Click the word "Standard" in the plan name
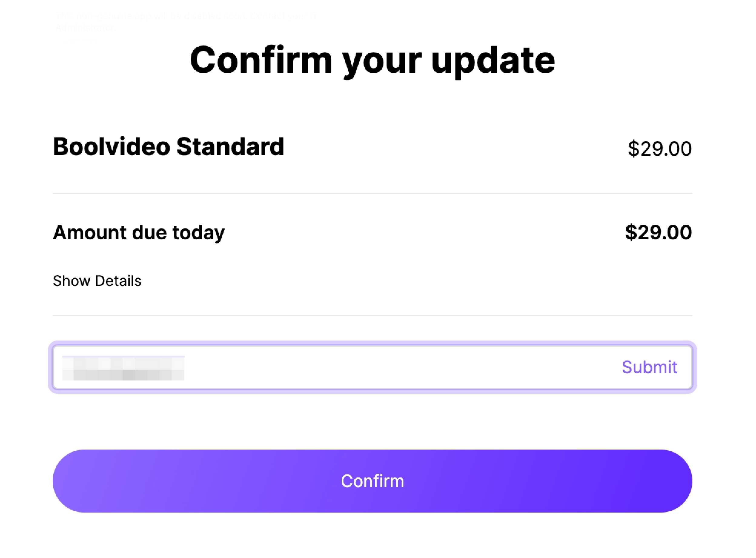 point(230,147)
